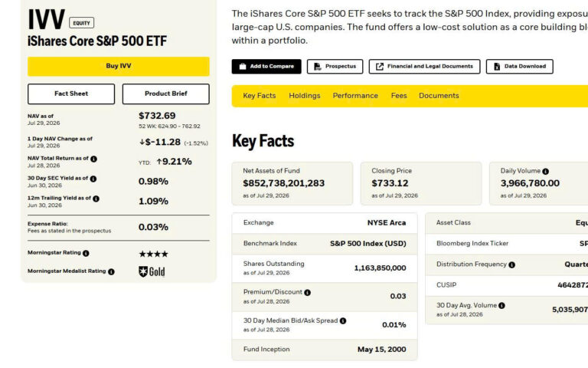Open Financial and Legal Documents
Viewport: 588px width, 368px height.
pos(424,67)
